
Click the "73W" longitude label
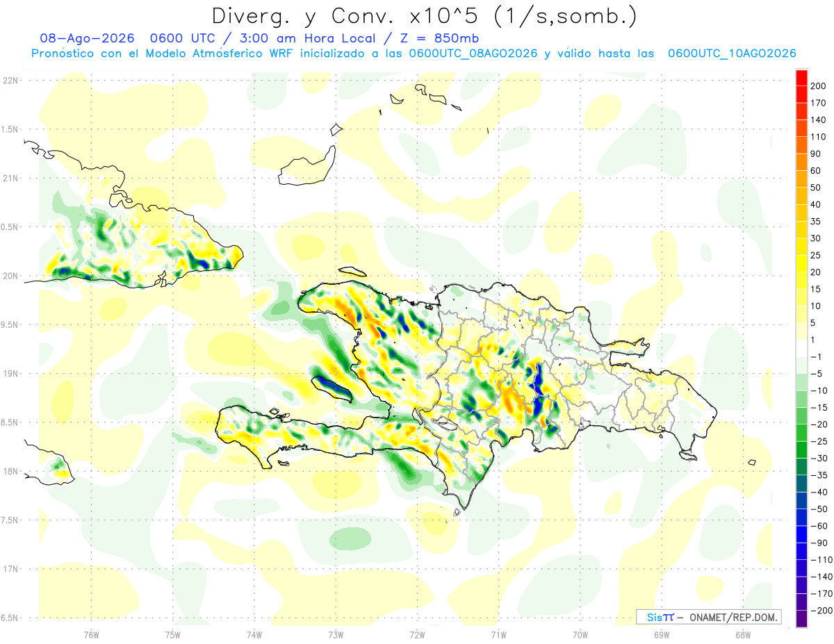point(336,634)
